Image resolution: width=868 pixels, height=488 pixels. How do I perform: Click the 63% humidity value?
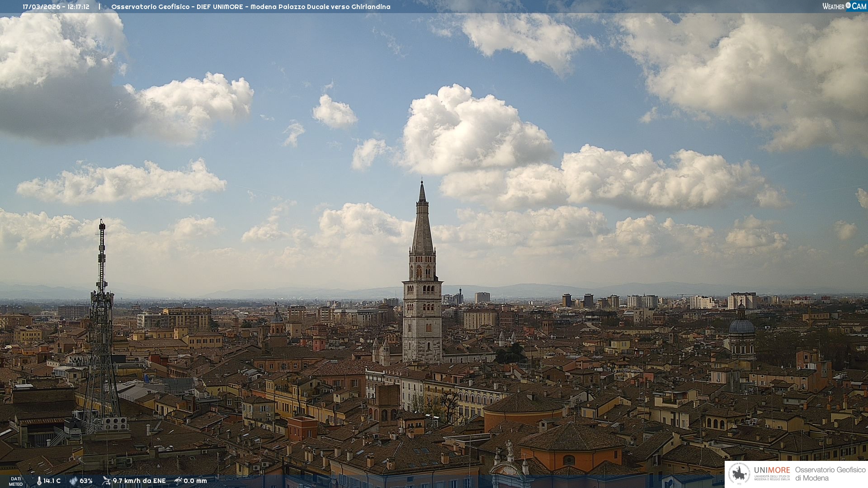(86, 481)
